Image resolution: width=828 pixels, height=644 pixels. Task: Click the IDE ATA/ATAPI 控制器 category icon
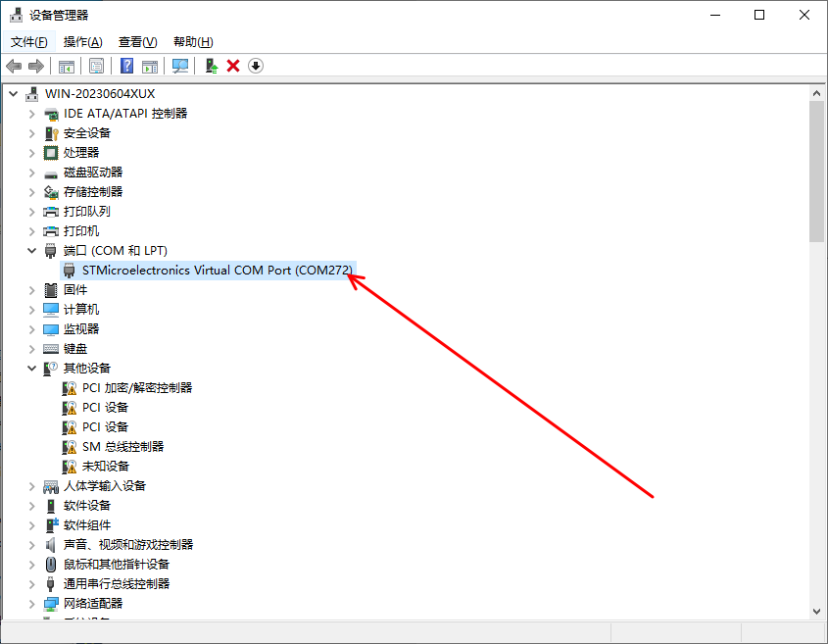pos(51,114)
